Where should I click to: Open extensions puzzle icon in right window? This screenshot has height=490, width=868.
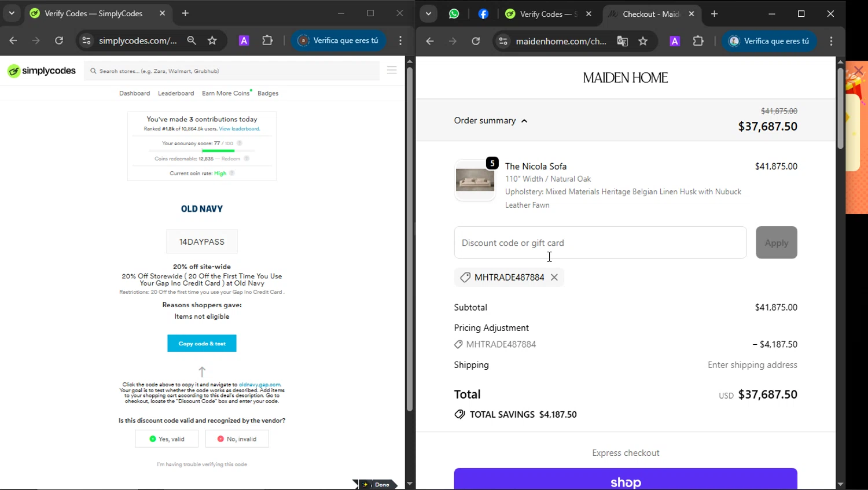point(698,41)
